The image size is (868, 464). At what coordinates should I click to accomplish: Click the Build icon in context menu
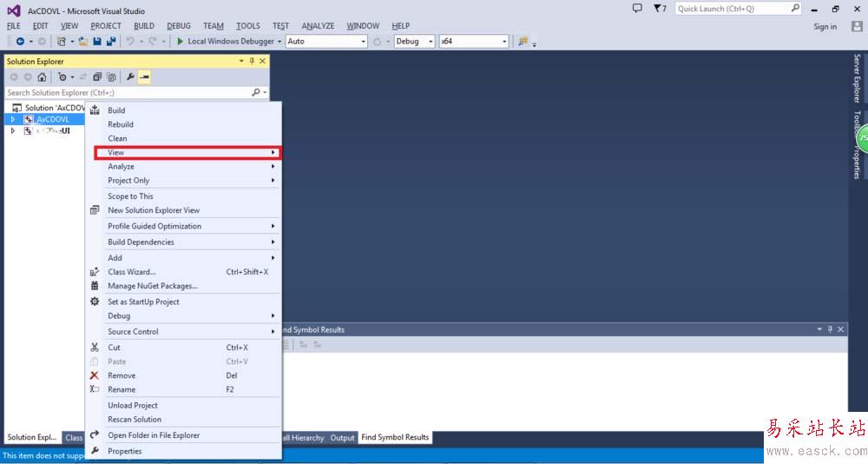(95, 109)
